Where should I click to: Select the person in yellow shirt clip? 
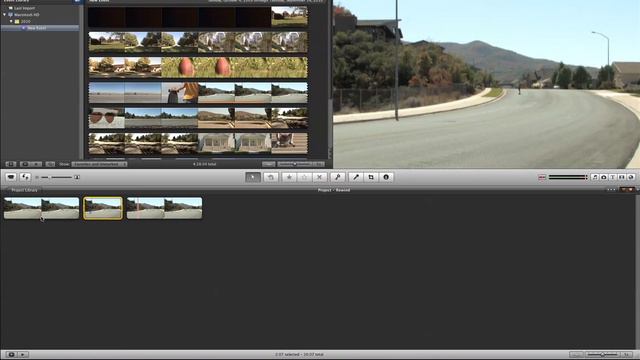pyautogui.click(x=180, y=93)
